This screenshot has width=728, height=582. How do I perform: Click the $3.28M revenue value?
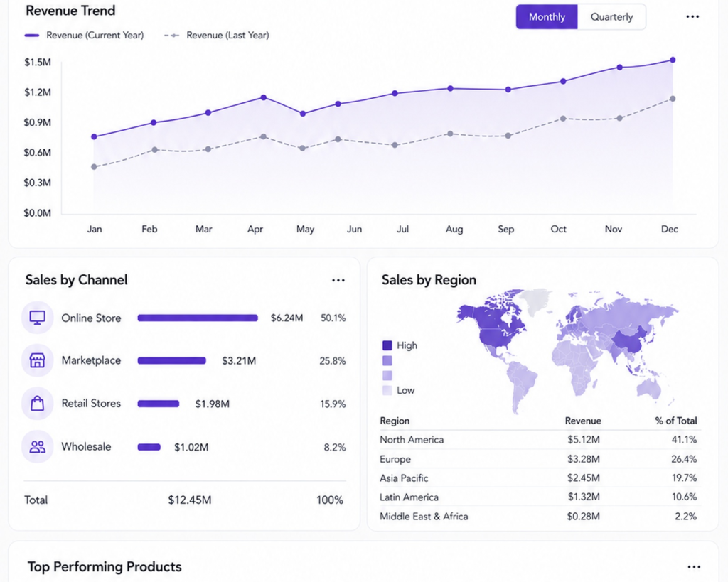(x=584, y=459)
